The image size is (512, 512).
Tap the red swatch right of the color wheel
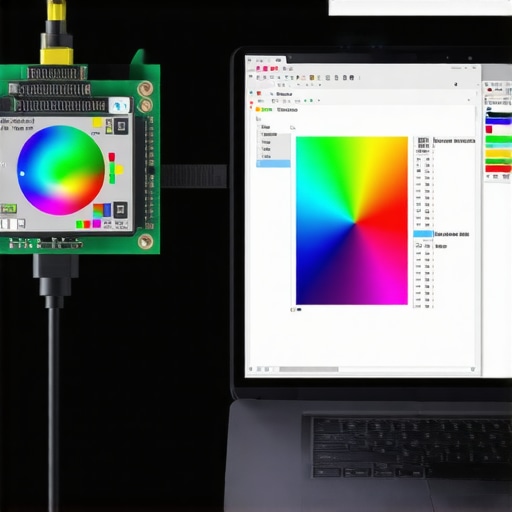pos(112,157)
